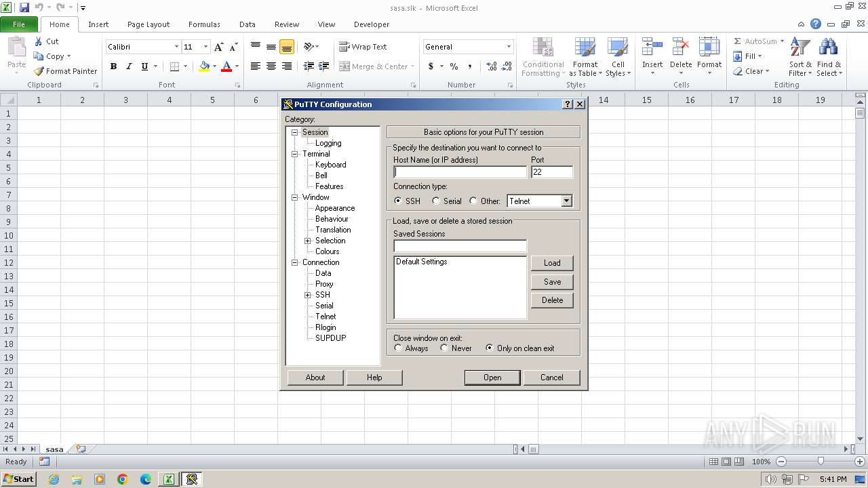Viewport: 868px width, 488px height.
Task: Click the Underline icon
Action: (x=144, y=66)
